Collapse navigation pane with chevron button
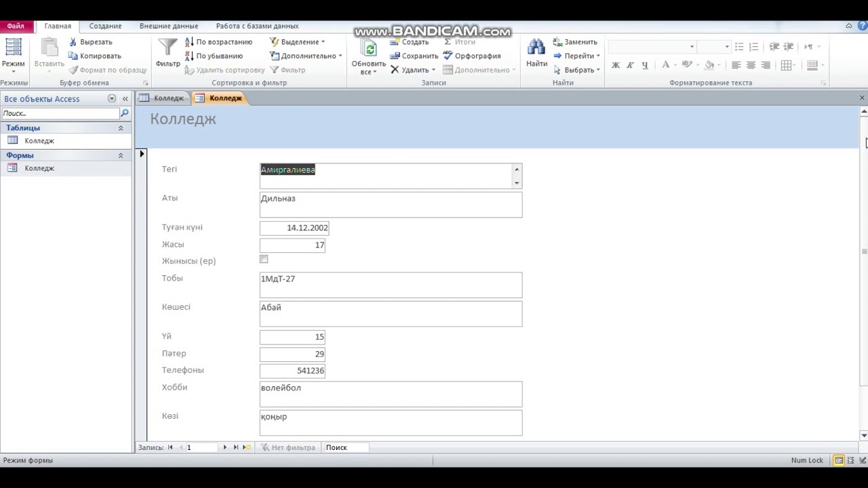Image resolution: width=868 pixels, height=488 pixels. point(125,99)
